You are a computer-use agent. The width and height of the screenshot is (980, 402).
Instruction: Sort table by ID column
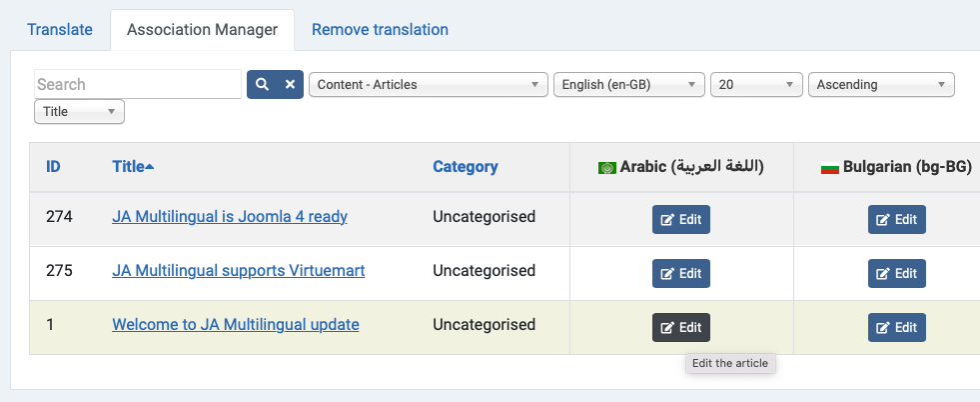53,167
